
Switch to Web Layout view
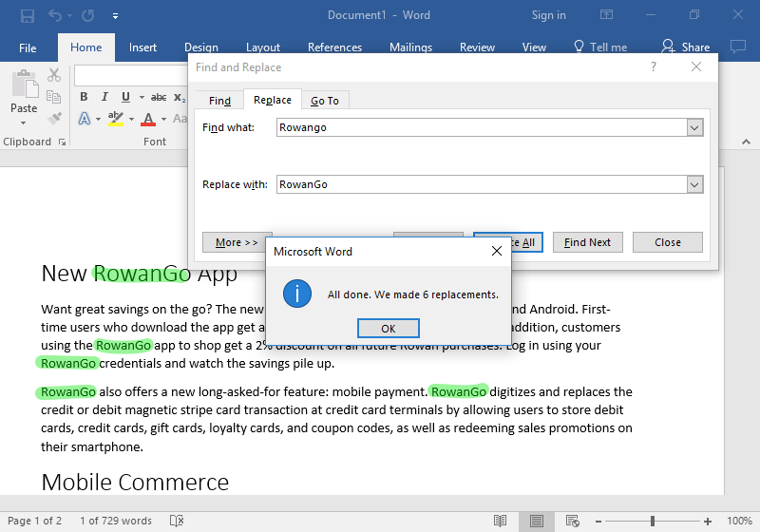572,521
